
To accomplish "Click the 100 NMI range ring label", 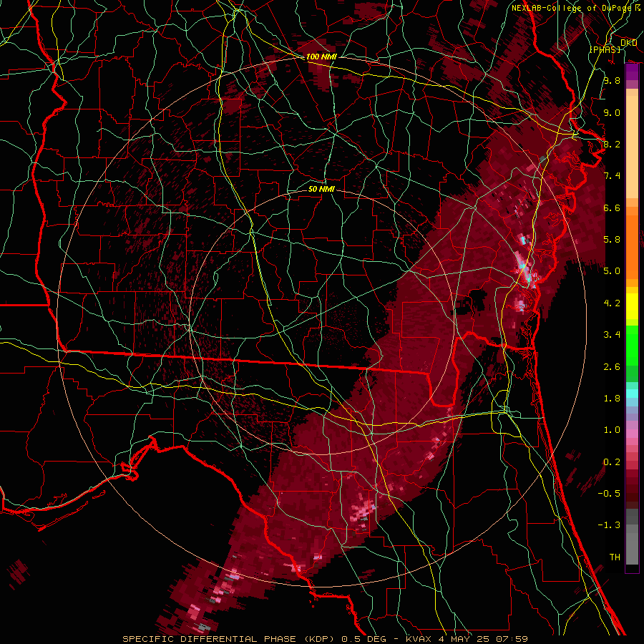I will pyautogui.click(x=321, y=57).
